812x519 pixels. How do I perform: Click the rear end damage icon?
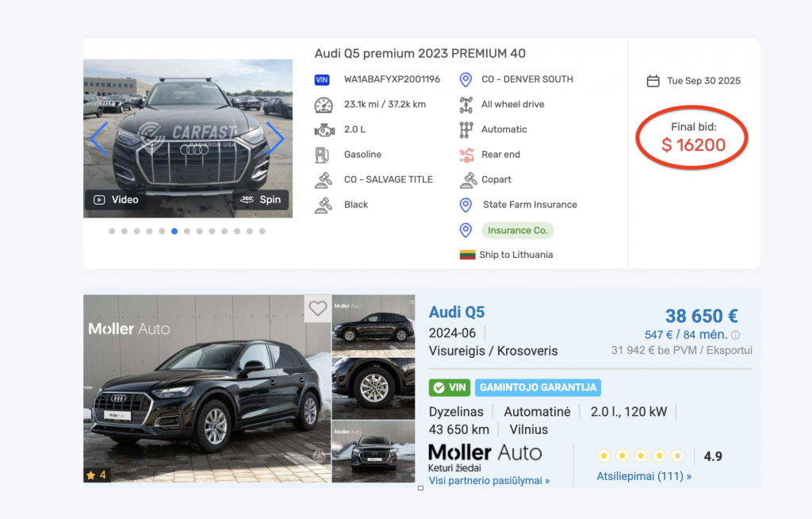tap(465, 155)
